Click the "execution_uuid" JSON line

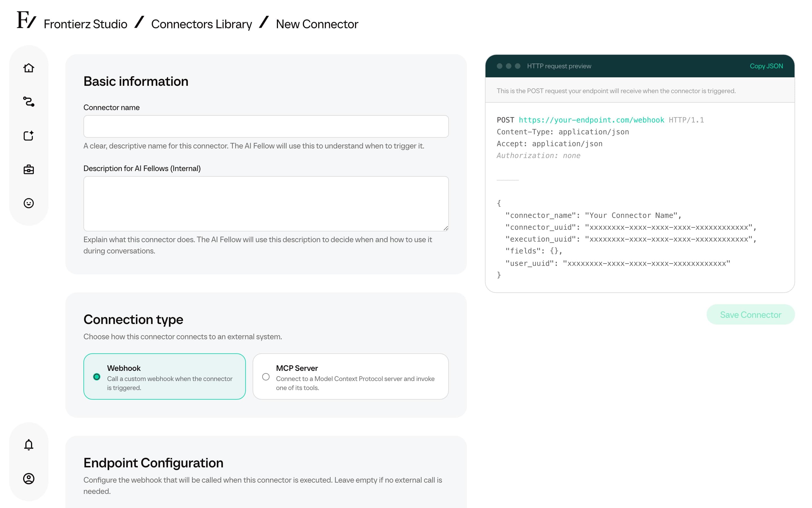(x=631, y=239)
